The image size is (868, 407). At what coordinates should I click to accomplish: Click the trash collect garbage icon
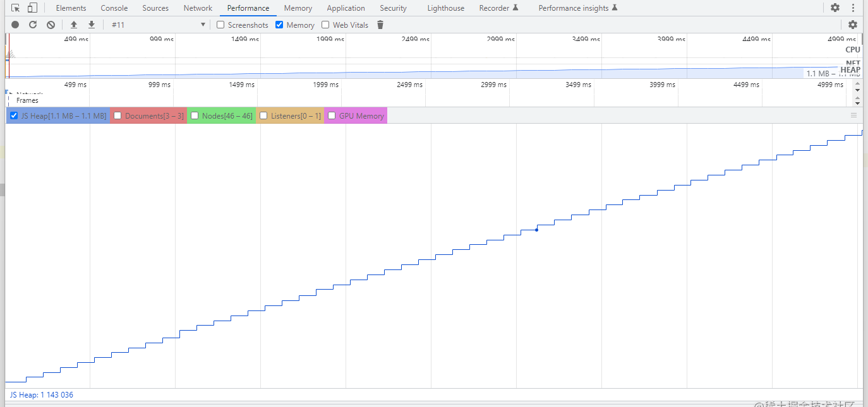pyautogui.click(x=380, y=25)
